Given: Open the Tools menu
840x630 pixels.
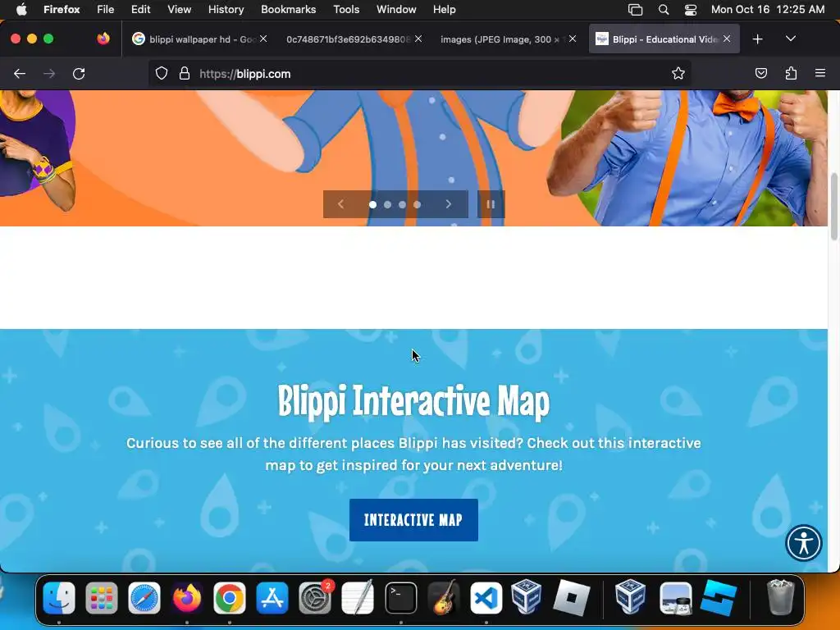Looking at the screenshot, I should (346, 9).
